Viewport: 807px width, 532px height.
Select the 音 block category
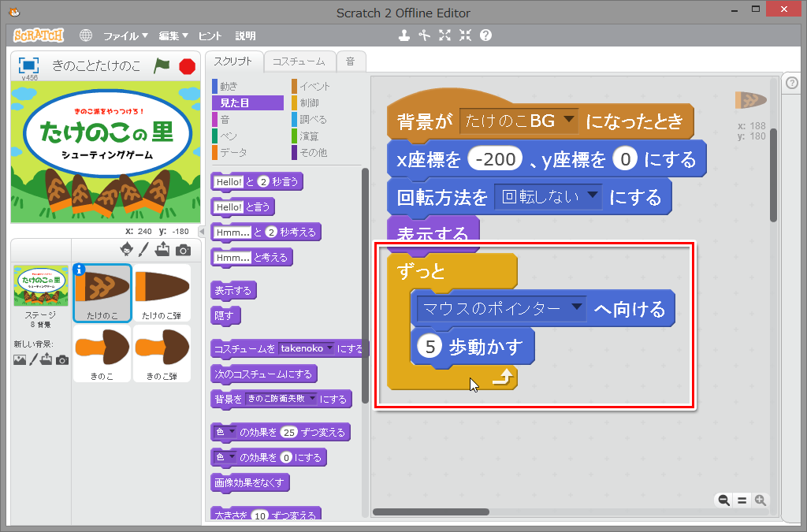[x=247, y=119]
